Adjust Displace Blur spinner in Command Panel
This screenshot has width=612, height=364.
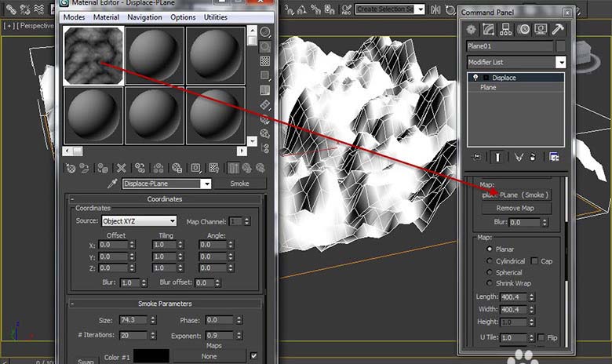click(545, 222)
